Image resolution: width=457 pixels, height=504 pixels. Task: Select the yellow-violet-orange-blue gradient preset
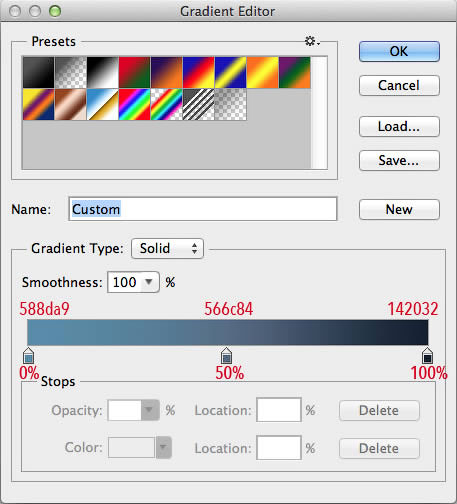click(38, 104)
